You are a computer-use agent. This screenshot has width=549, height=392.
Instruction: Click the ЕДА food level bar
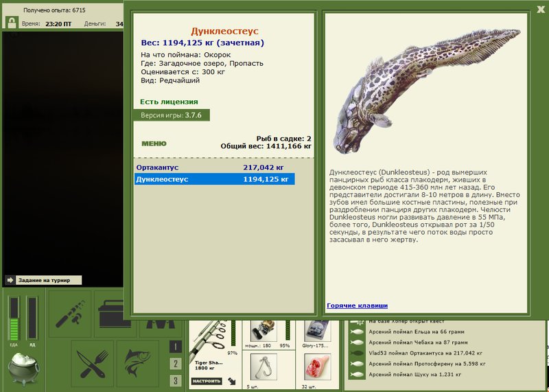point(14,318)
